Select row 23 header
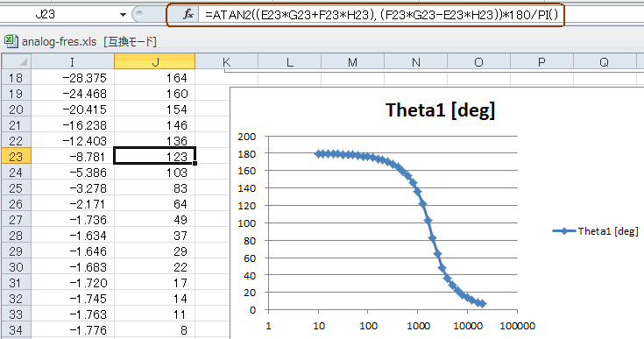 pos(16,157)
